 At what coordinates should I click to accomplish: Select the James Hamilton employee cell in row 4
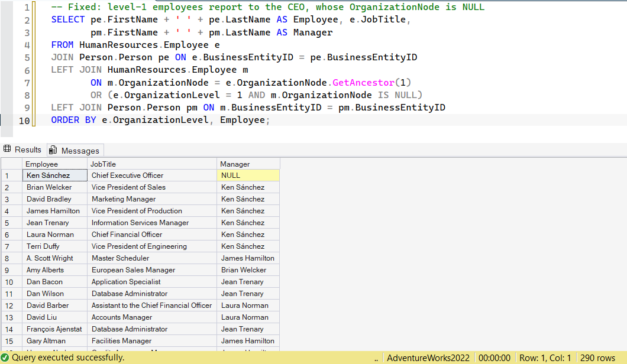coord(55,210)
